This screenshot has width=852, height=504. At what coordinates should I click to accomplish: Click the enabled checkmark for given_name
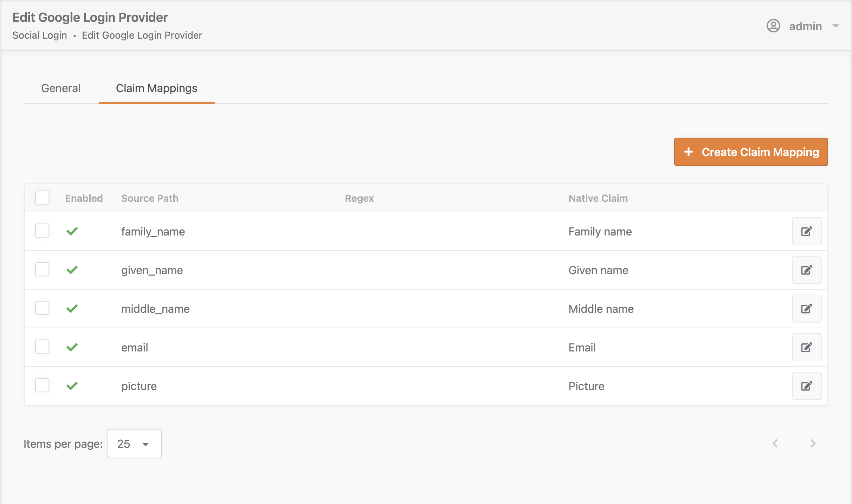pyautogui.click(x=72, y=270)
